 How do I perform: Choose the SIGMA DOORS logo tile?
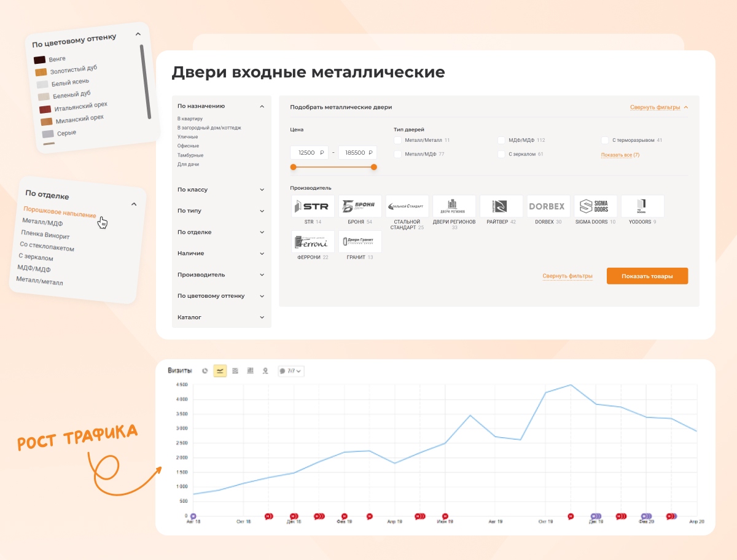click(x=596, y=206)
